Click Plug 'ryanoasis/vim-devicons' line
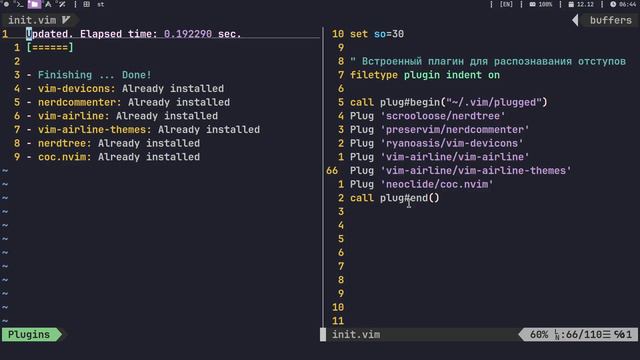 point(437,143)
